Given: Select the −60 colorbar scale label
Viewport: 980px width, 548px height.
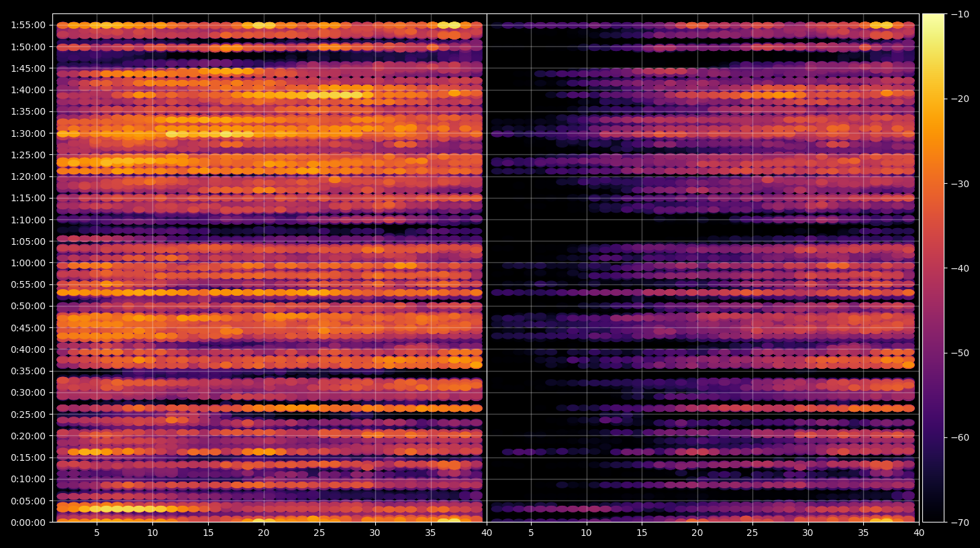Looking at the screenshot, I should (x=961, y=437).
